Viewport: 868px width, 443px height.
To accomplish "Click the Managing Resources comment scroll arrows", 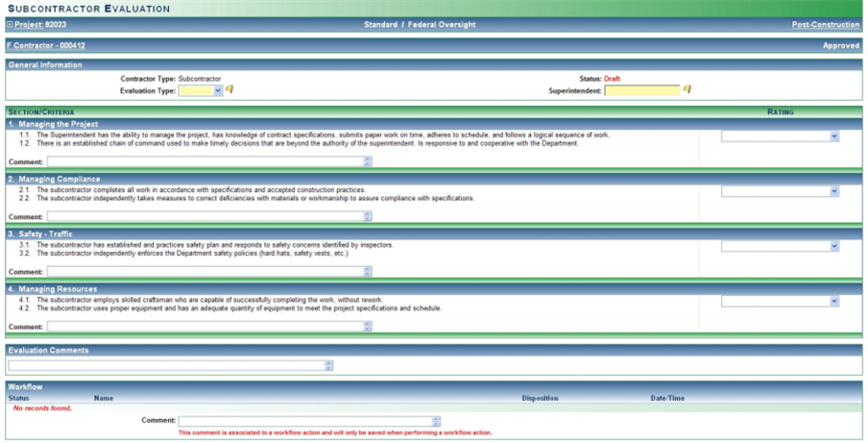I will 367,326.
